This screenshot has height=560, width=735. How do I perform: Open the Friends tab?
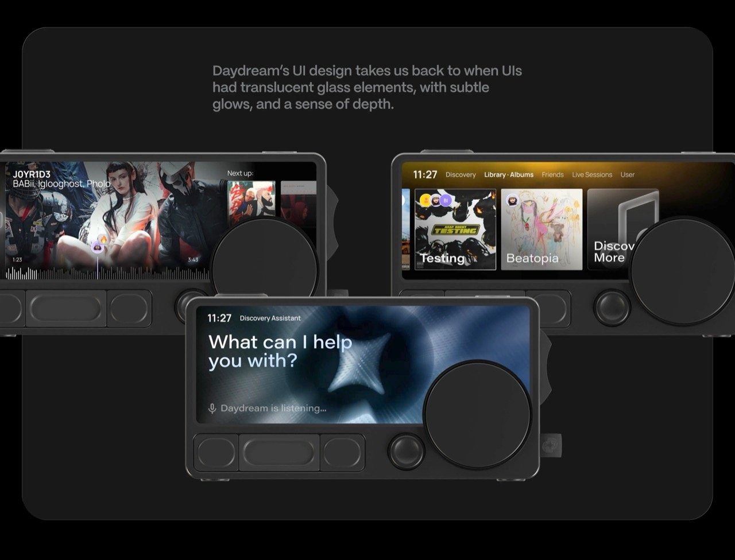coord(552,174)
